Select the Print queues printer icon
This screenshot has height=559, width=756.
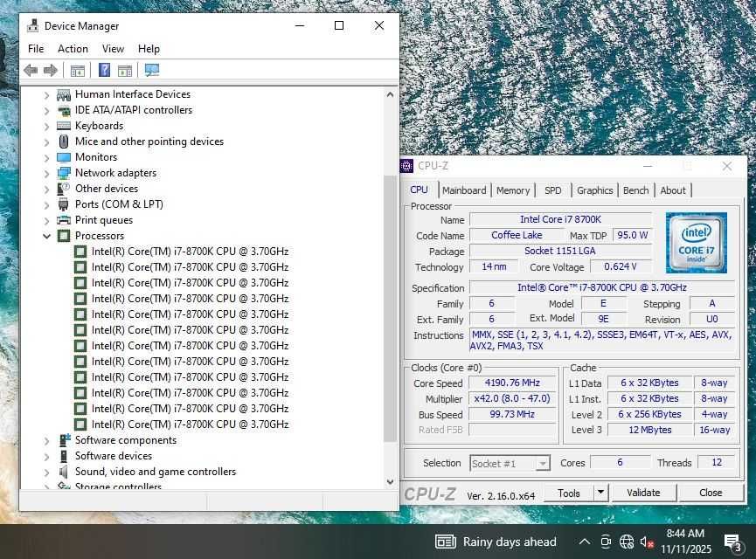pyautogui.click(x=64, y=220)
